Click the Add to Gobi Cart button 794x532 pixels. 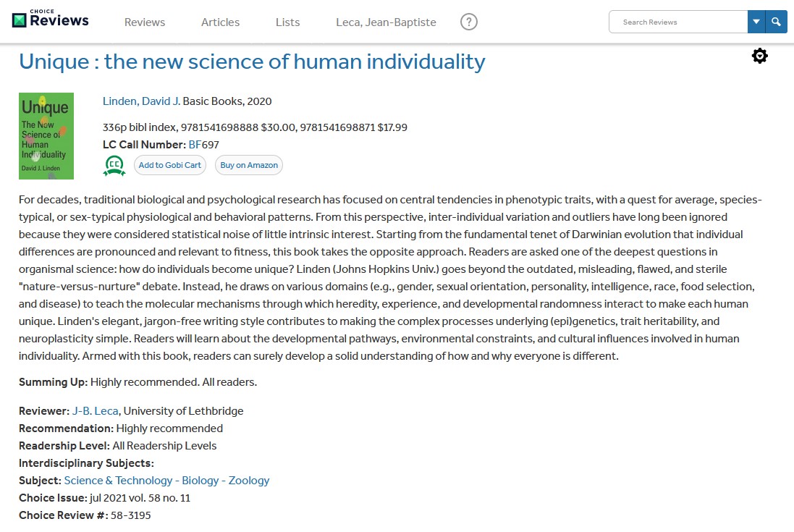[170, 165]
